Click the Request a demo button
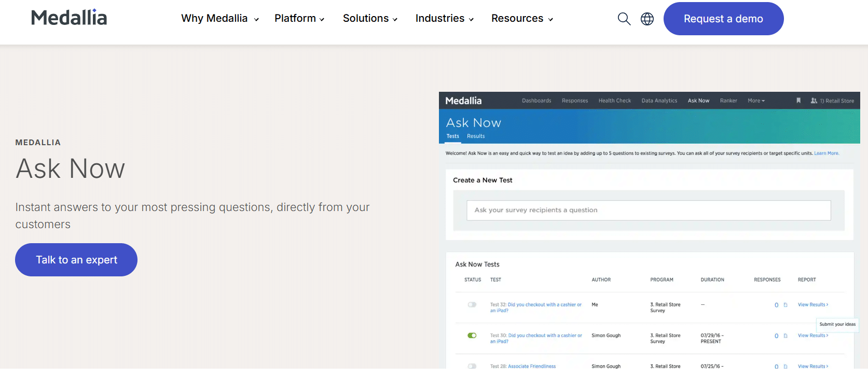868x392 pixels. point(723,19)
